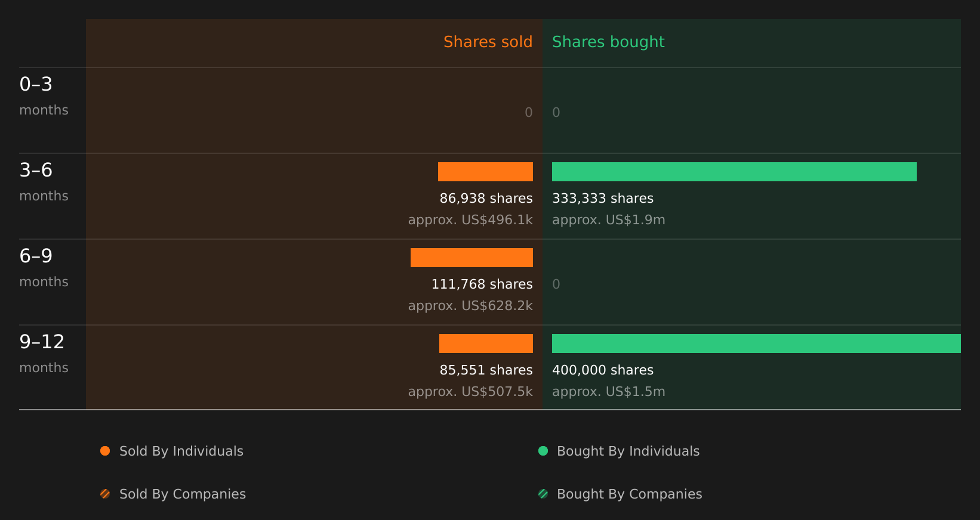The width and height of the screenshot is (980, 520).
Task: Select the 9–12 months orange sold bar
Action: tap(486, 343)
